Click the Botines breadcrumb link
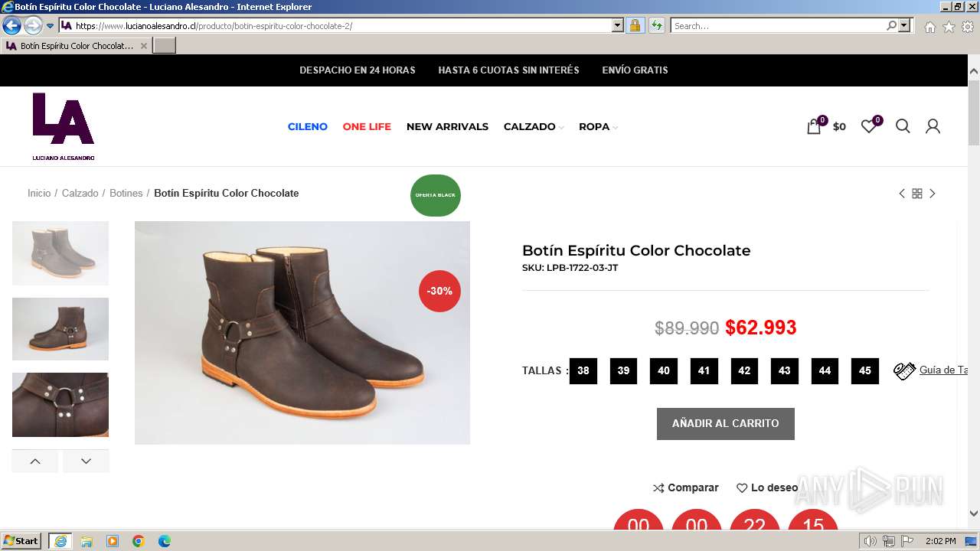980x551 pixels. [x=126, y=194]
